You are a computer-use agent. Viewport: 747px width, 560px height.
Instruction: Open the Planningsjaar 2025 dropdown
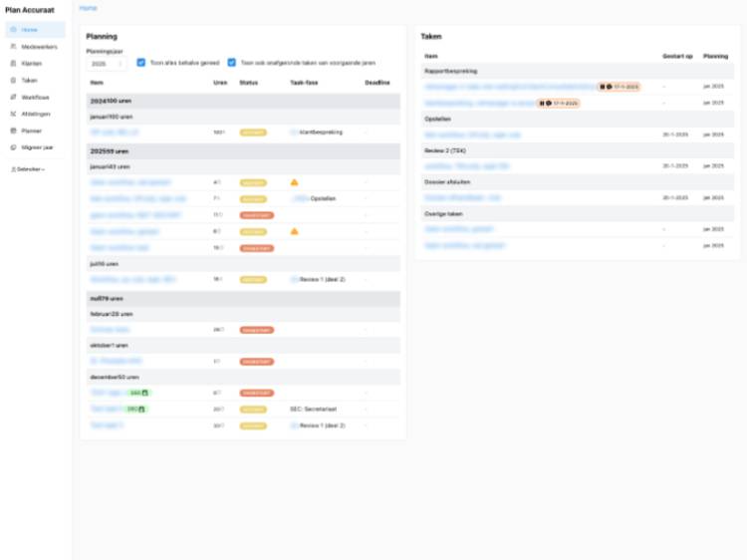click(108, 64)
